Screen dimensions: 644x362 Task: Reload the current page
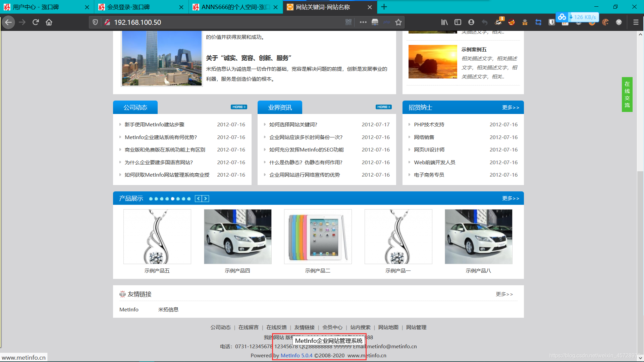click(x=36, y=22)
